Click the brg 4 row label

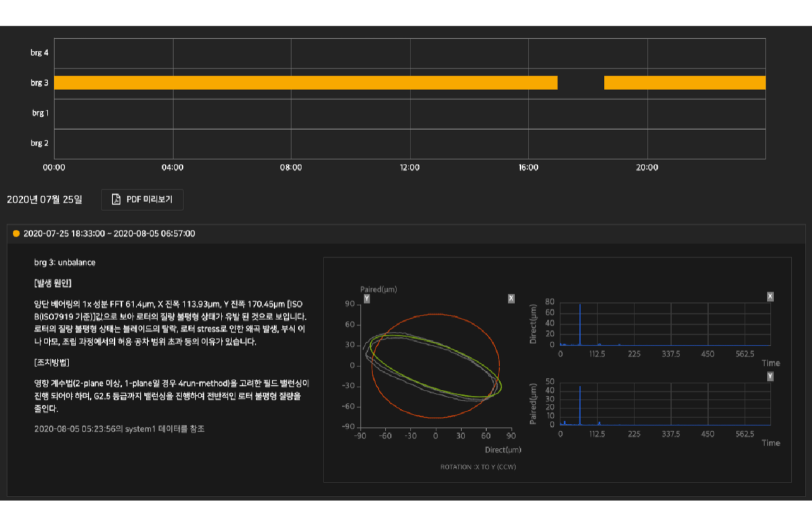click(39, 53)
